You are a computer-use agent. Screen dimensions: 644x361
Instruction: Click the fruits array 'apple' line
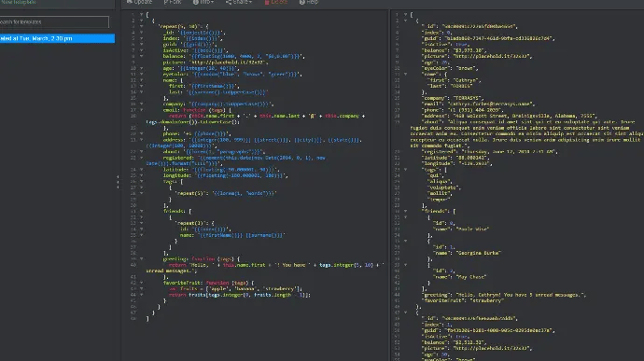click(236, 289)
